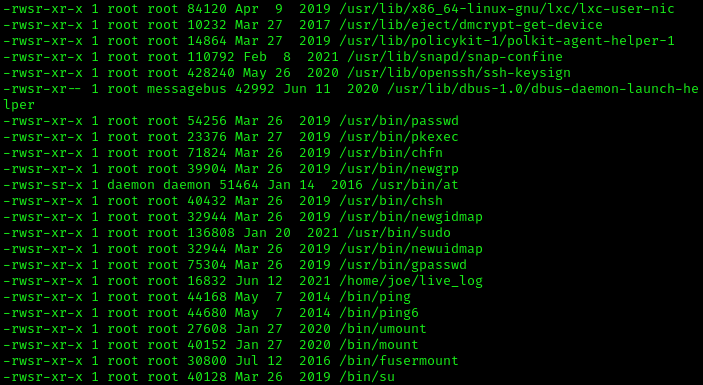Viewport: 703px width, 385px height.
Task: Click the lxc-user-nic path on first line
Action: point(507,9)
